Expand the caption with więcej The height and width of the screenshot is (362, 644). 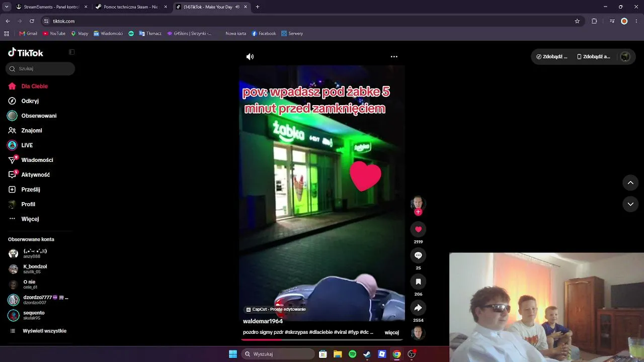[x=391, y=332]
